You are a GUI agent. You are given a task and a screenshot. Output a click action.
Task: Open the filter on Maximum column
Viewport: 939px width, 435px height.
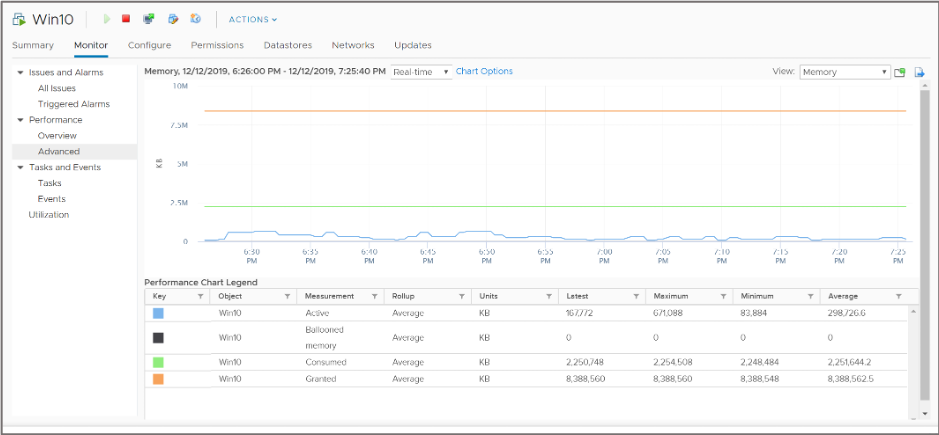723,296
